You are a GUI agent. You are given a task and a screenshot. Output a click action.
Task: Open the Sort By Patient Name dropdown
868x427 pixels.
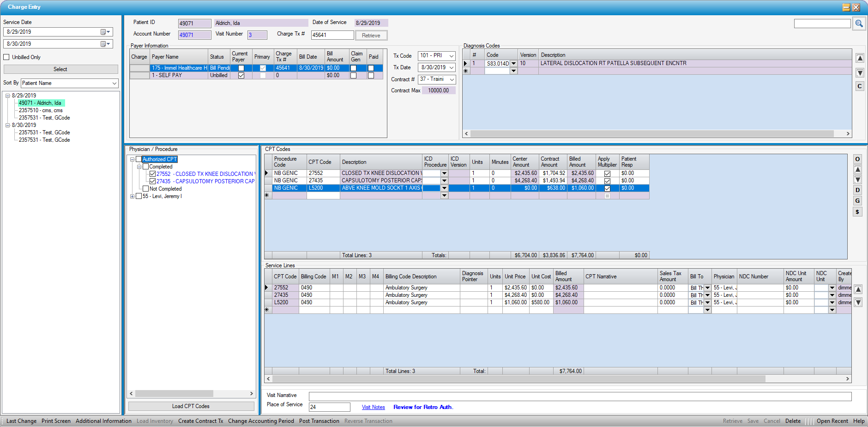click(x=114, y=84)
